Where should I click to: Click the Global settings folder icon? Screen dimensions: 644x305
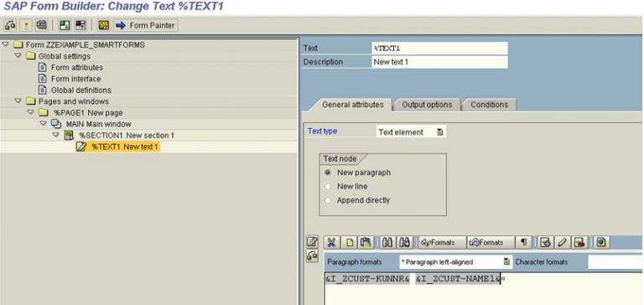(x=31, y=56)
